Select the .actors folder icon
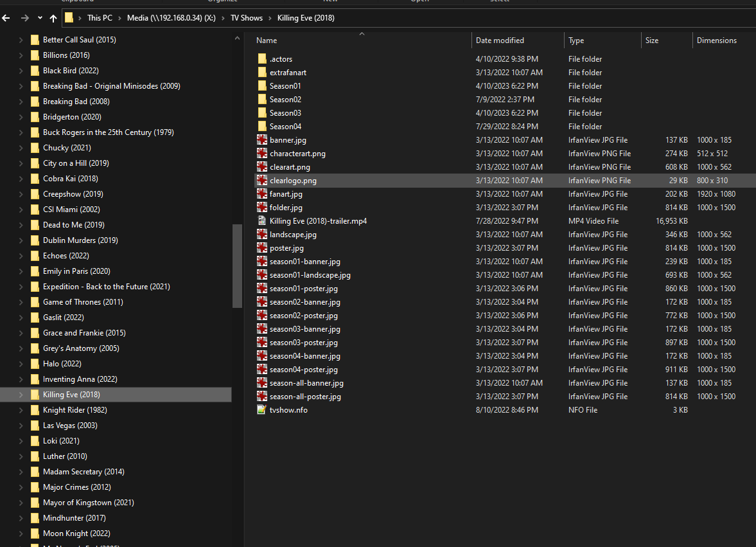The image size is (756, 547). pyautogui.click(x=262, y=59)
